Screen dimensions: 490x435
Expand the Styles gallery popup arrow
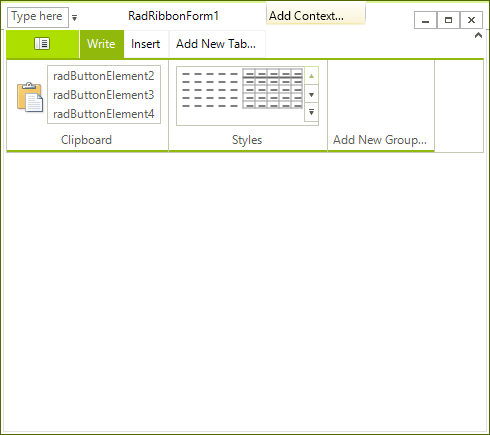coord(311,112)
